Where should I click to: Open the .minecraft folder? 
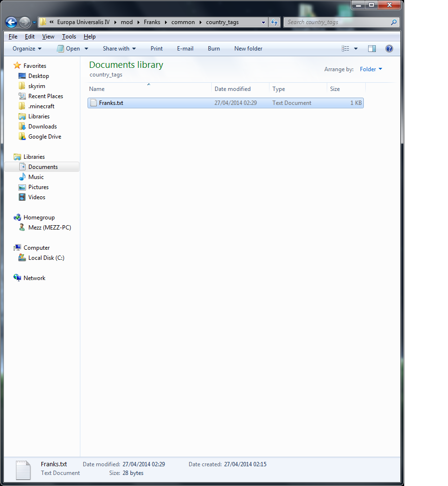click(x=41, y=106)
